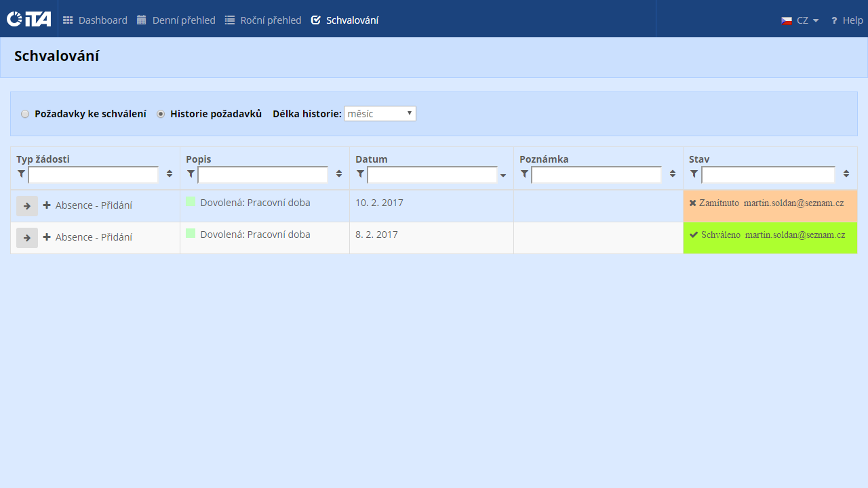Click the iTA logo in the header

pos(28,19)
